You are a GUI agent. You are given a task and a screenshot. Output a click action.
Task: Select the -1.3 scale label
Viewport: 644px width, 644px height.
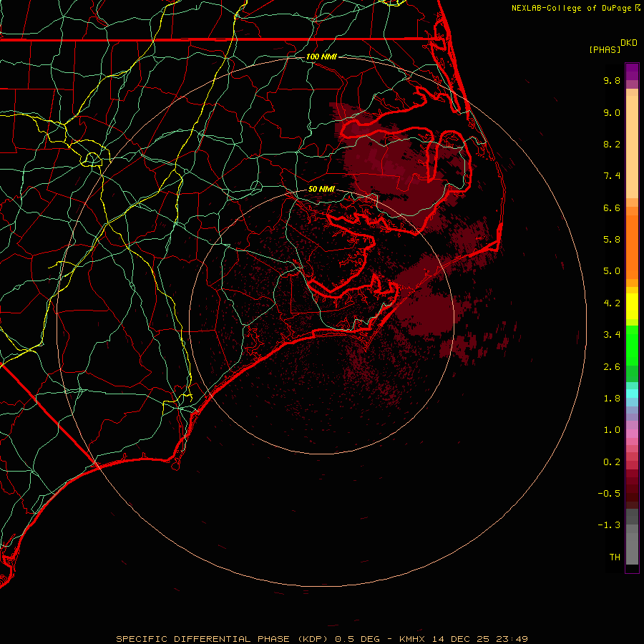(x=609, y=525)
